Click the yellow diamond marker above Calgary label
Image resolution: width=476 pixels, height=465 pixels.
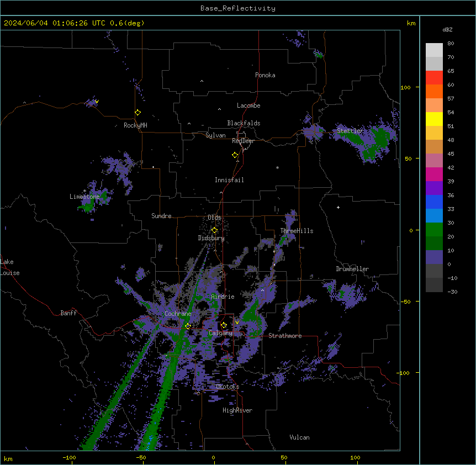click(224, 325)
